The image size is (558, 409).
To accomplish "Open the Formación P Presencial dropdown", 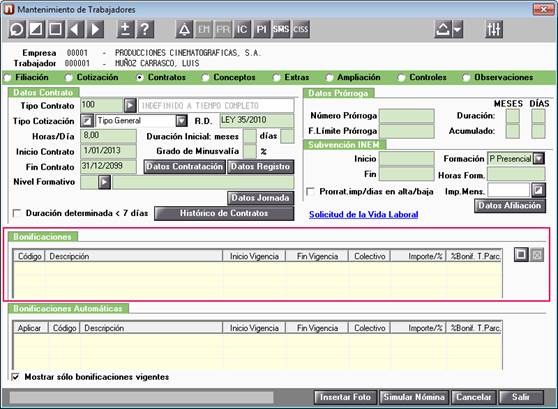I will pyautogui.click(x=539, y=158).
